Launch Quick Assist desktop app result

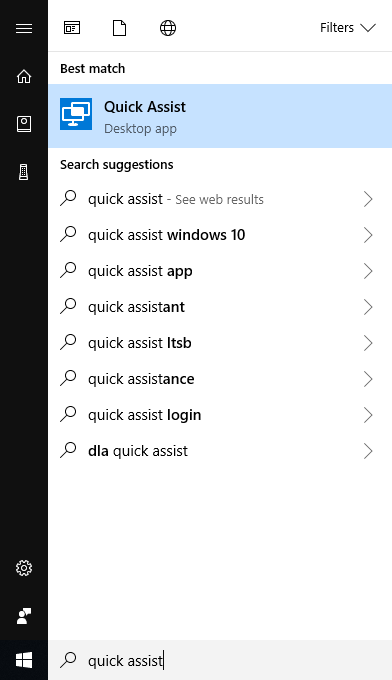[220, 116]
